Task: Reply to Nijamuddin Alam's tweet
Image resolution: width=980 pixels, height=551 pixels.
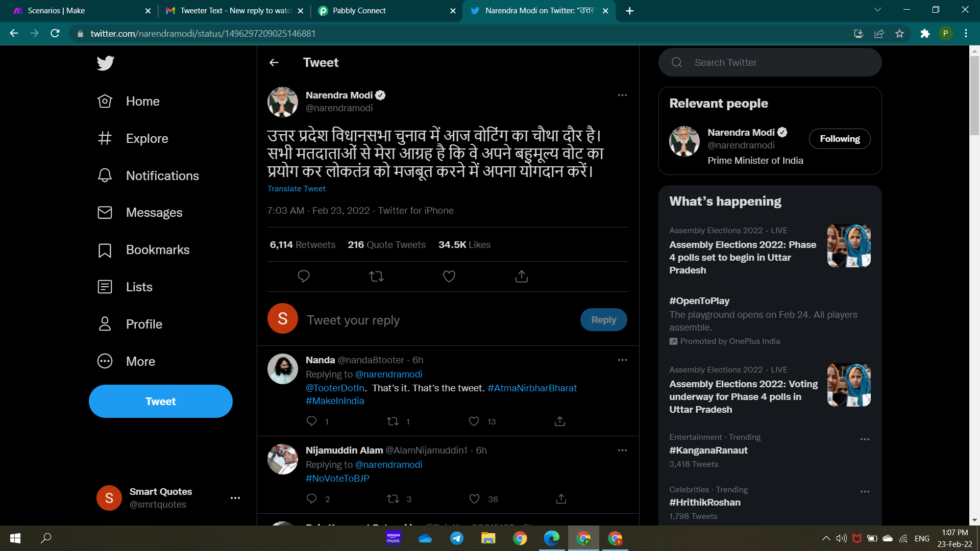Action: tap(311, 499)
